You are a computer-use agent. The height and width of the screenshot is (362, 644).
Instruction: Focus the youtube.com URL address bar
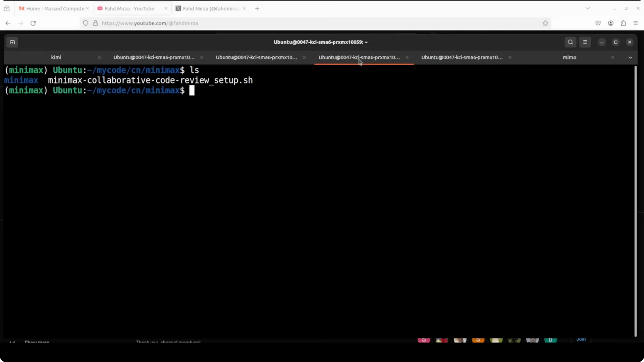tap(315, 23)
